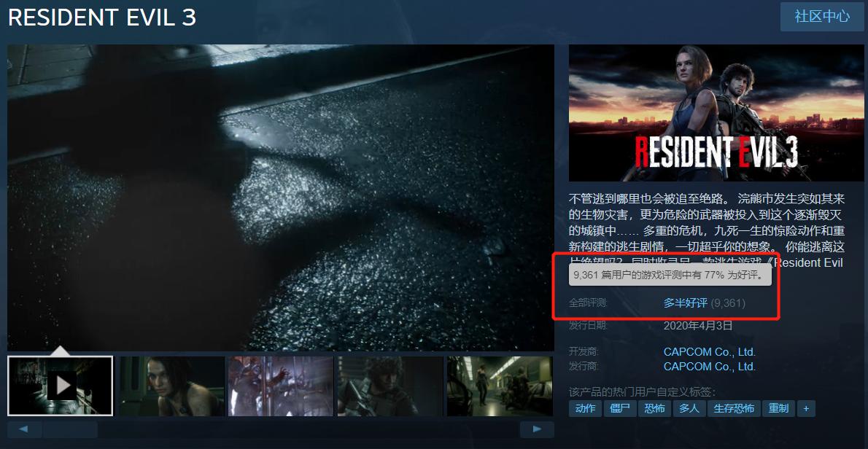Click the release date 2020年4月3日
The height and width of the screenshot is (449, 868).
pyautogui.click(x=698, y=325)
